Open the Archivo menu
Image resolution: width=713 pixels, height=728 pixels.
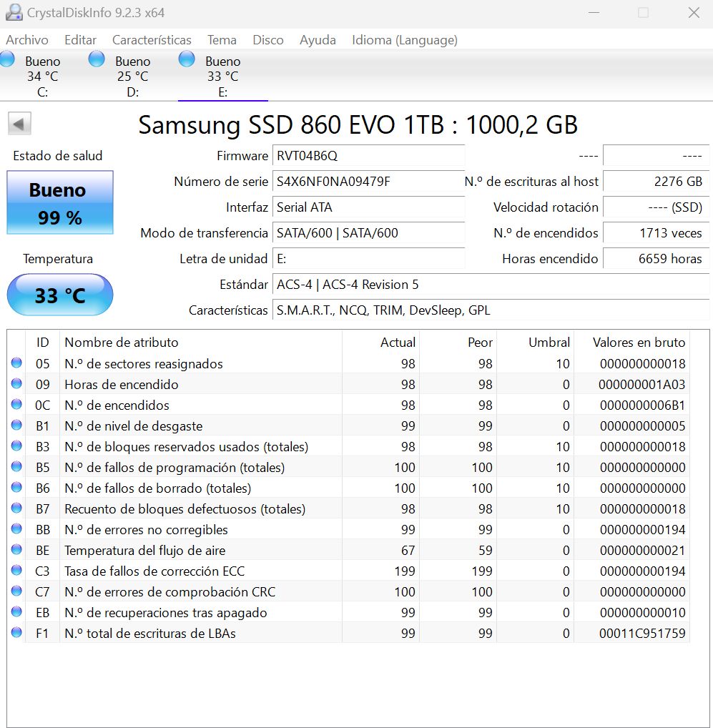coord(27,40)
